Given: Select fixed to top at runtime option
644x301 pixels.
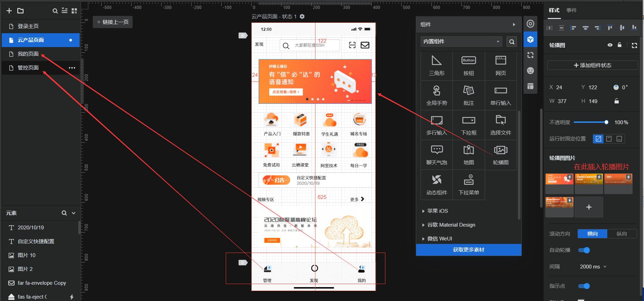Looking at the screenshot, I should coord(609,139).
